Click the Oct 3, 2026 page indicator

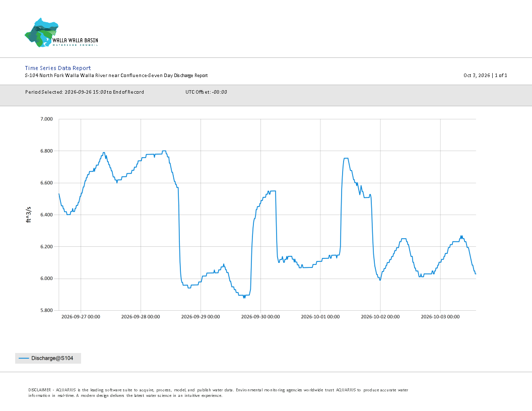pyautogui.click(x=485, y=75)
